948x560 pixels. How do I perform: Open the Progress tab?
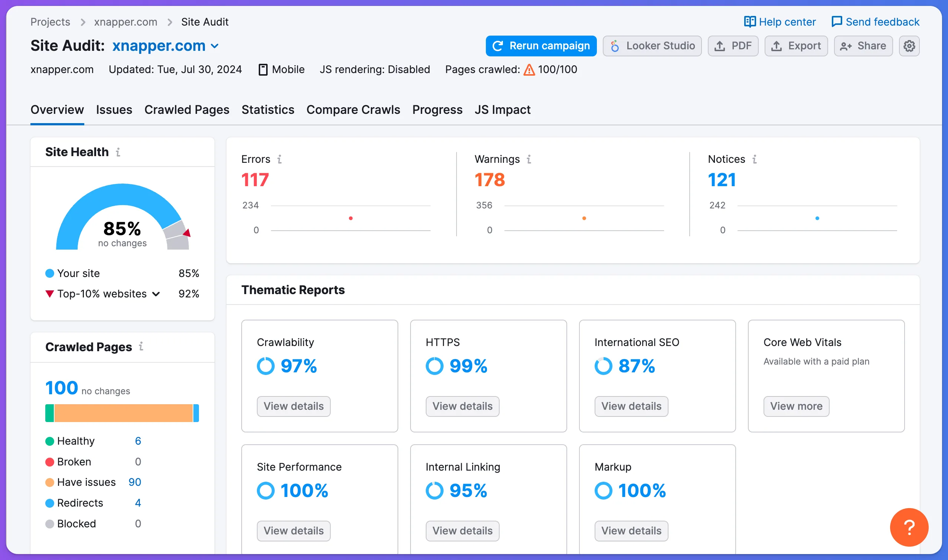click(437, 110)
